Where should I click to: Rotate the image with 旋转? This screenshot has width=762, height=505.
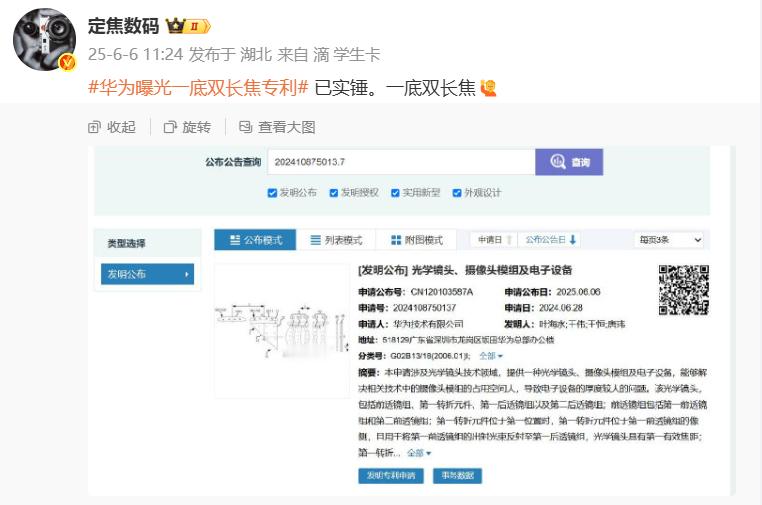click(187, 127)
